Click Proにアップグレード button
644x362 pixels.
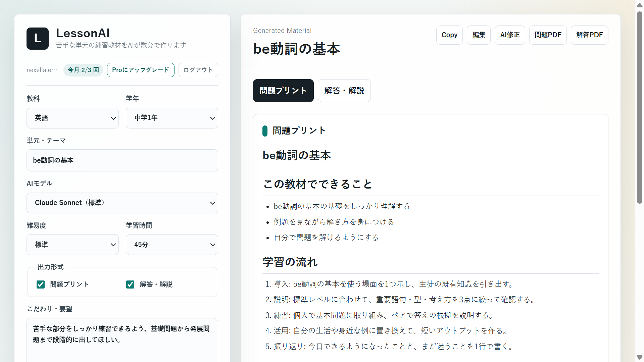141,70
